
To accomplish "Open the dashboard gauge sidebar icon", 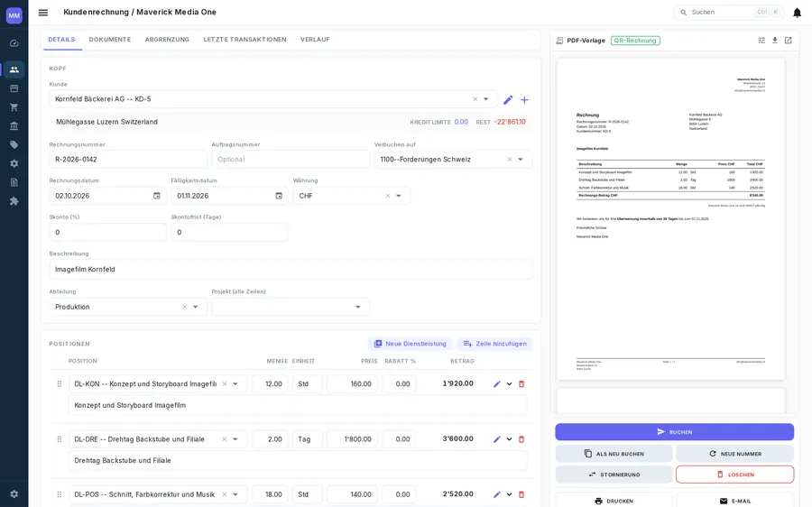I will pos(14,43).
